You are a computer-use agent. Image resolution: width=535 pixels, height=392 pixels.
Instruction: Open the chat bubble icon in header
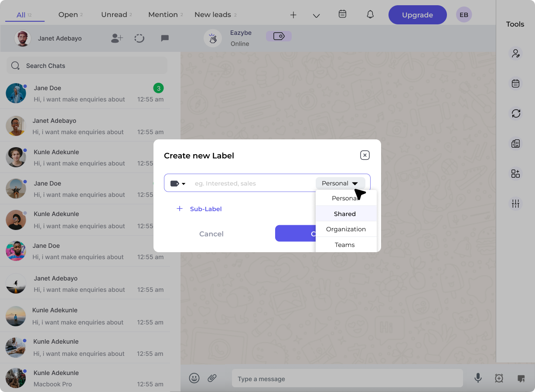pyautogui.click(x=165, y=38)
